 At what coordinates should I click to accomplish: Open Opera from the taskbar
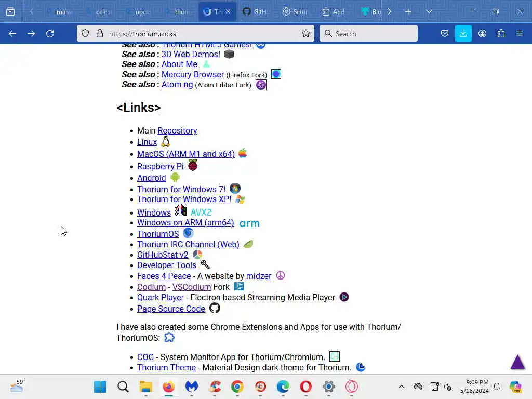(305, 387)
